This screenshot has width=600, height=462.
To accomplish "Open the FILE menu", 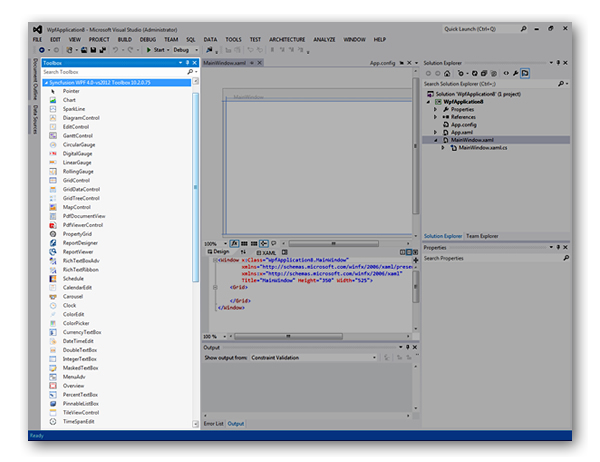I will [x=37, y=39].
